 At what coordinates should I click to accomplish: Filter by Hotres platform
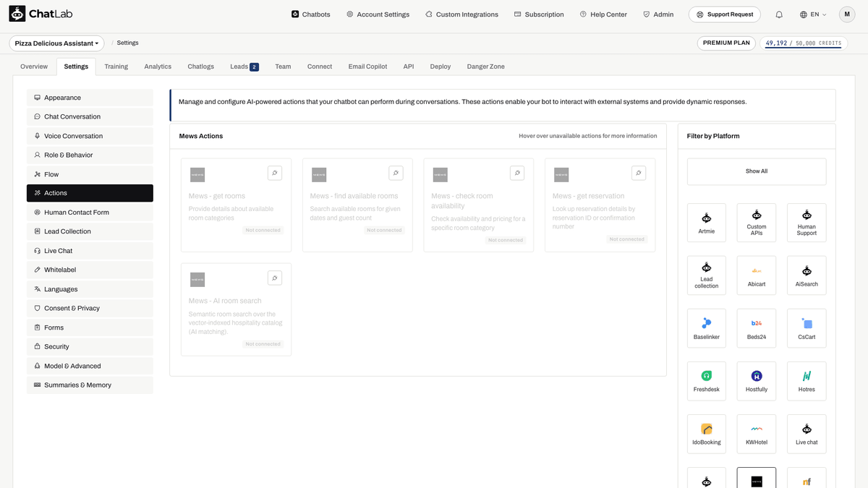point(807,381)
